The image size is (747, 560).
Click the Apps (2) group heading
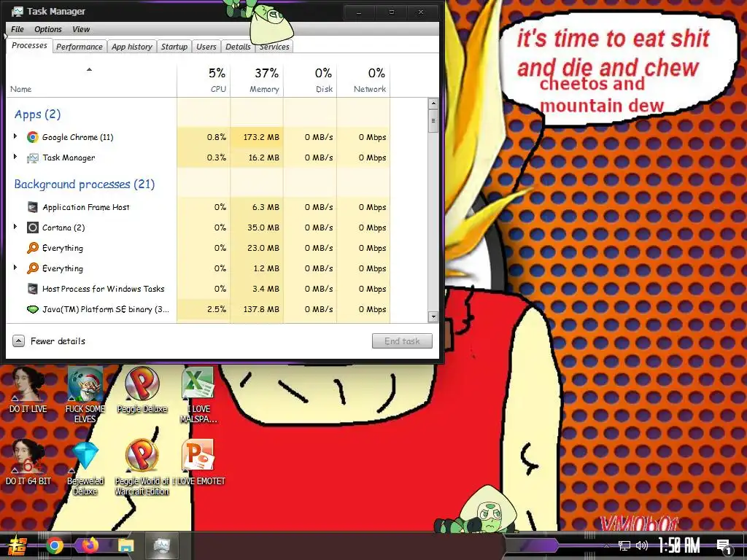pos(38,114)
